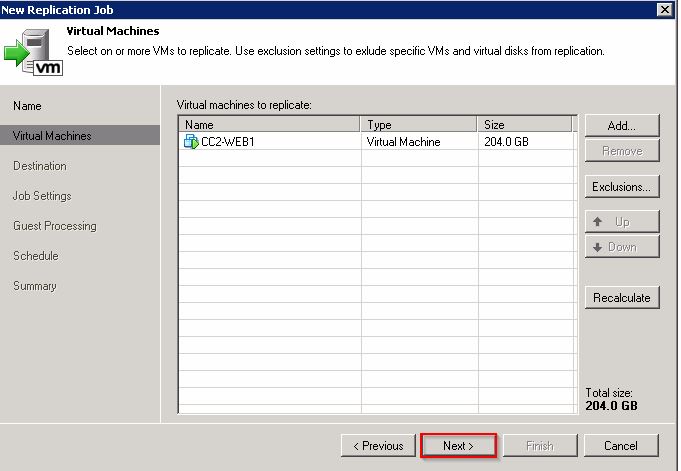Open the Job Settings step

pyautogui.click(x=42, y=196)
